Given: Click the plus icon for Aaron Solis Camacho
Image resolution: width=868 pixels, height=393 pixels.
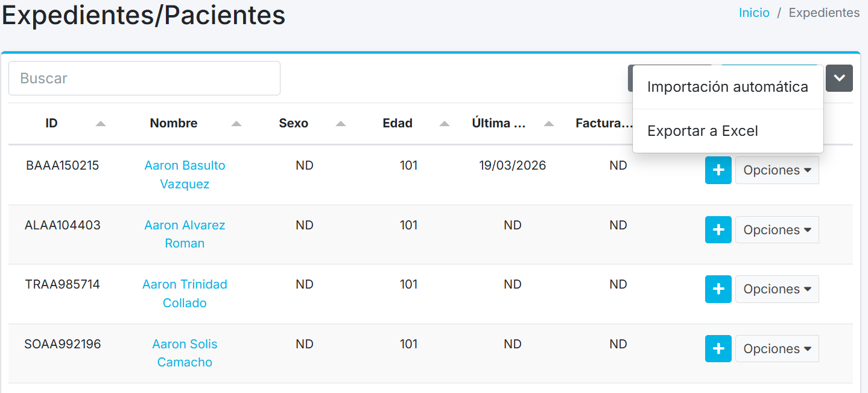Looking at the screenshot, I should (718, 349).
